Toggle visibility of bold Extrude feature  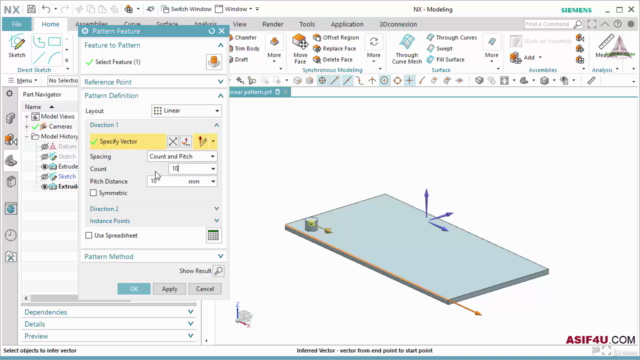point(44,187)
